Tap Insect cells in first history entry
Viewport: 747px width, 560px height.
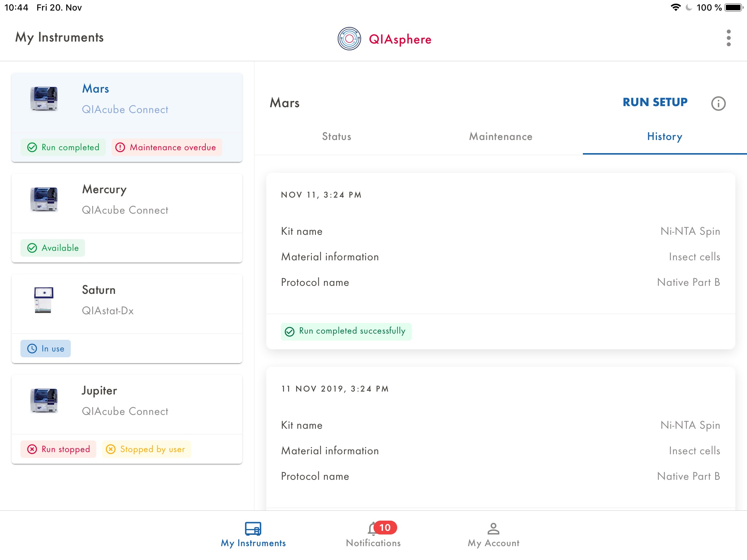[x=694, y=257]
